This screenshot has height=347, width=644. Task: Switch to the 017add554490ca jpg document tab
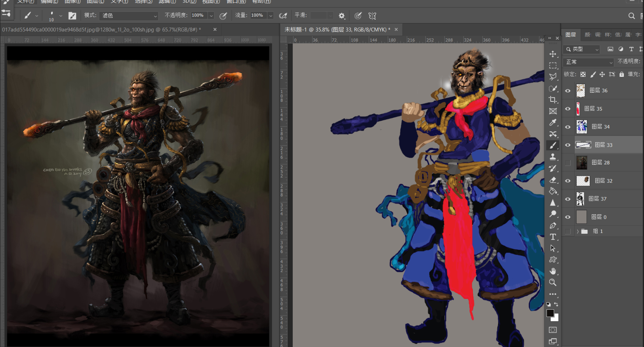pos(101,30)
